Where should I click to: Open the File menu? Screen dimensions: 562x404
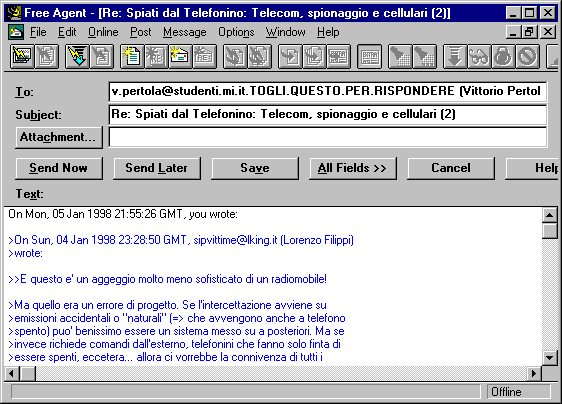point(38,32)
